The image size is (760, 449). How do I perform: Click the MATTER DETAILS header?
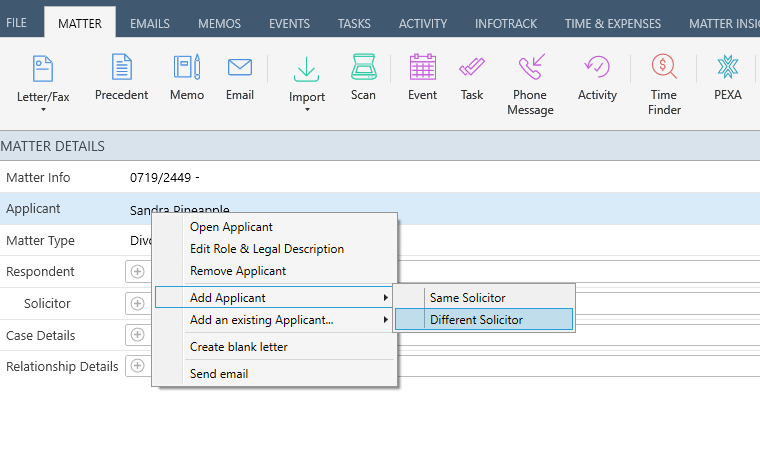click(52, 146)
